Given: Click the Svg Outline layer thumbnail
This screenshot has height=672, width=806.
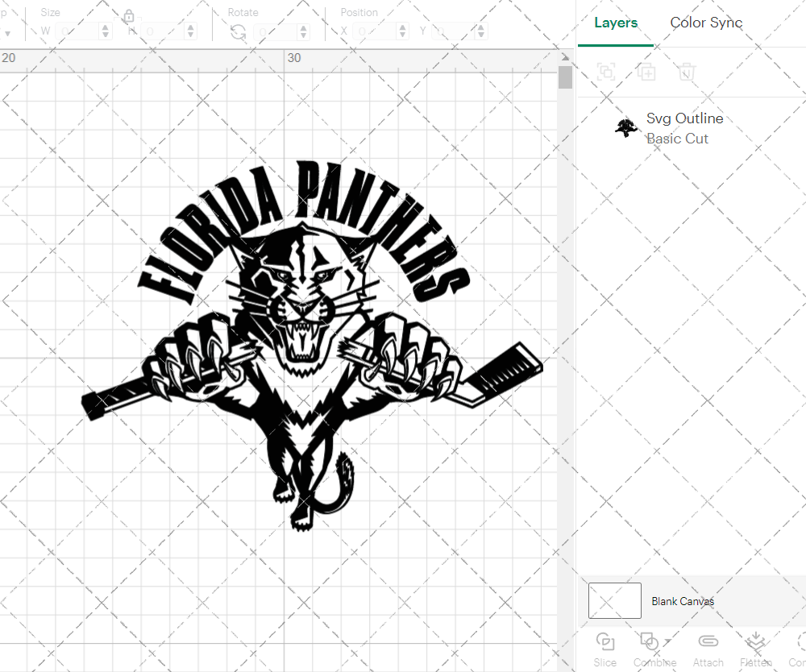Looking at the screenshot, I should click(626, 127).
